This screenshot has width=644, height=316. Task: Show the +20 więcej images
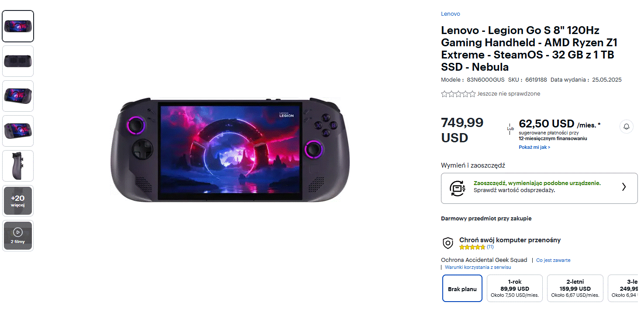pos(18,201)
